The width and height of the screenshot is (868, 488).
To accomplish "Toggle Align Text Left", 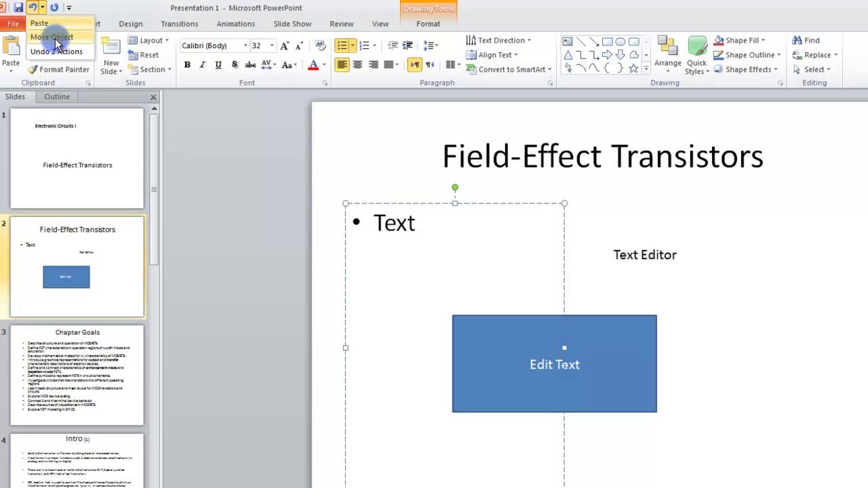I will coord(342,65).
